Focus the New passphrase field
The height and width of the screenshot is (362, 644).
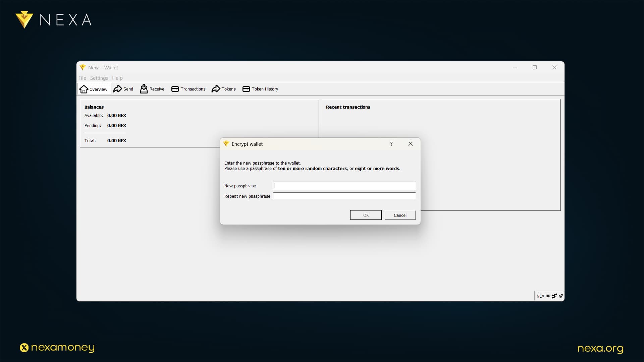[x=344, y=186]
